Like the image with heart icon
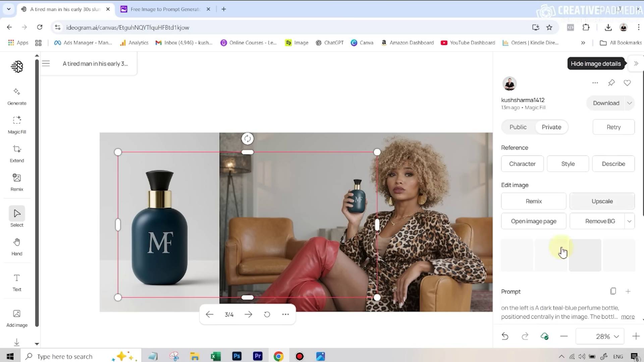644x362 pixels. (627, 83)
